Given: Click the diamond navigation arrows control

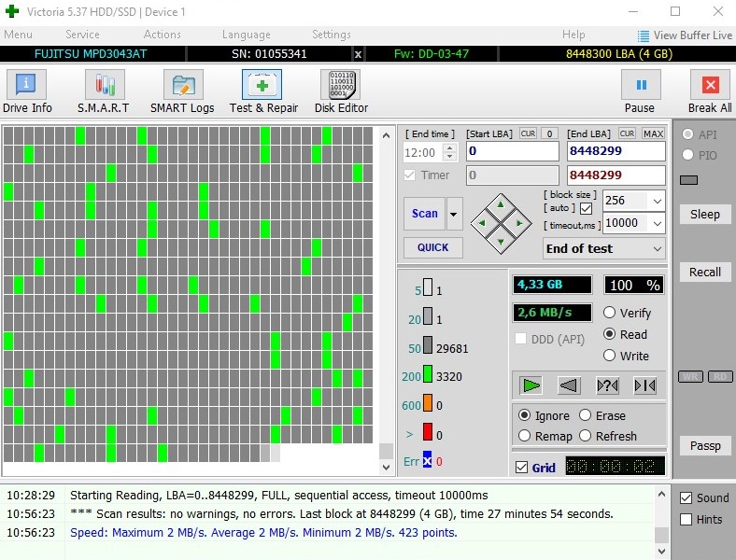Looking at the screenshot, I should point(501,223).
